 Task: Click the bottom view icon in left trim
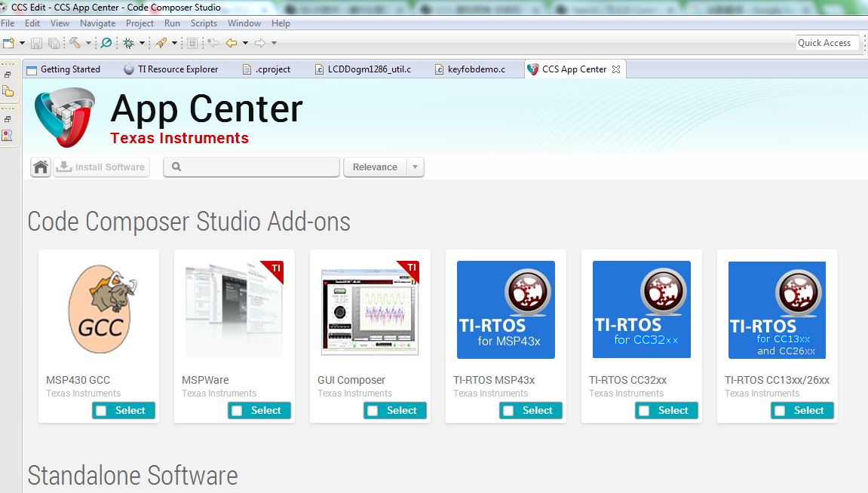pos(8,136)
